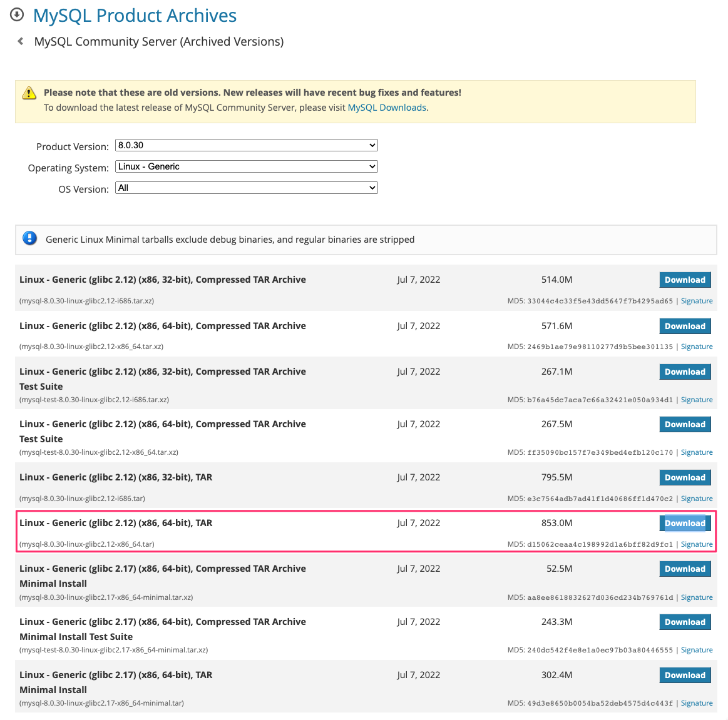Click the back arrow before MySQL Community Server

pos(21,41)
